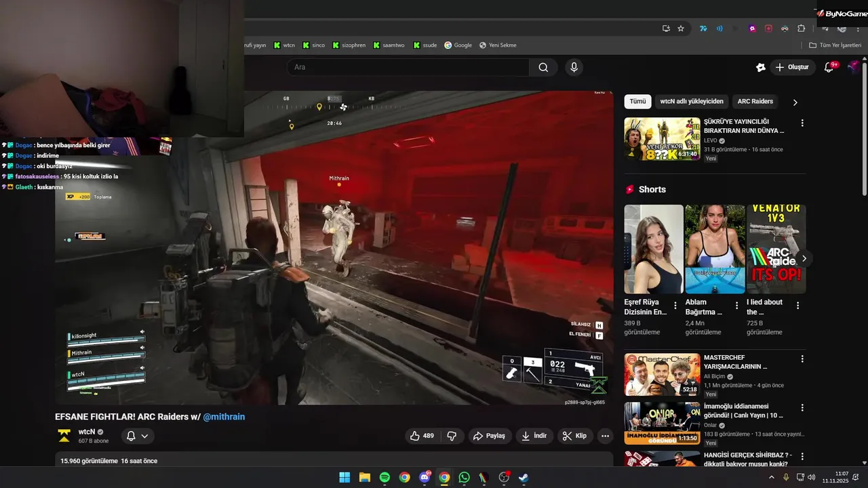Like the video with the thumbs-up button

(422, 436)
